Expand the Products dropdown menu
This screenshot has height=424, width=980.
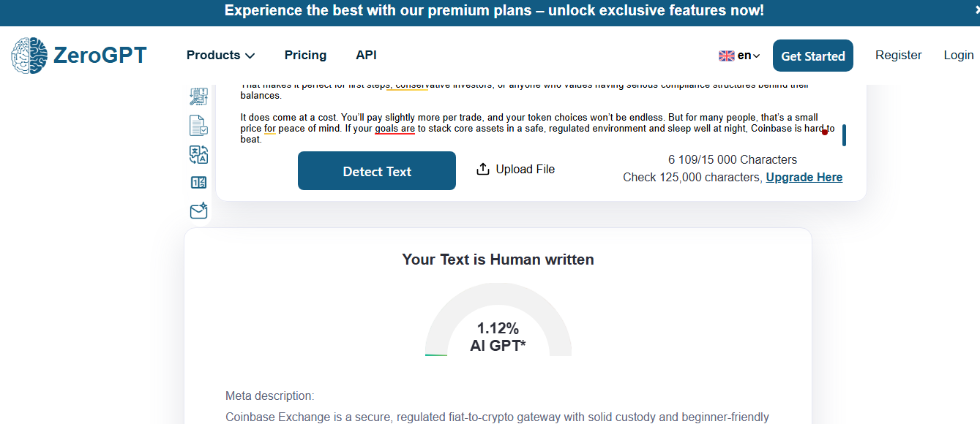pos(220,56)
